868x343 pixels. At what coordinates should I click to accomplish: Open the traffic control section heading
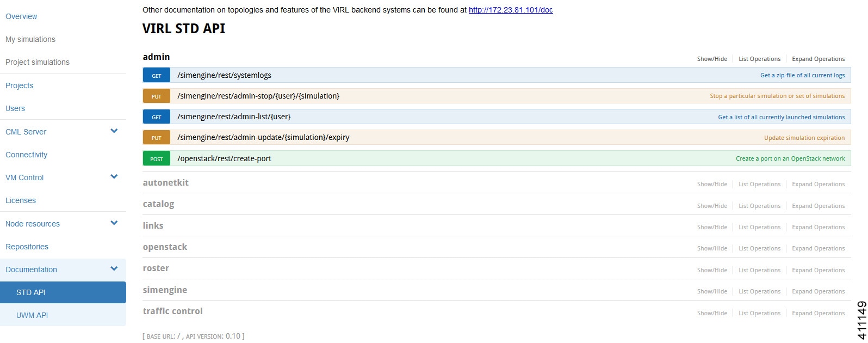pyautogui.click(x=172, y=311)
